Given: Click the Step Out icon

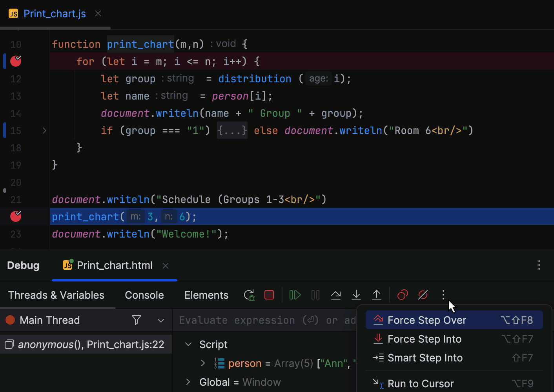Looking at the screenshot, I should coord(377,295).
